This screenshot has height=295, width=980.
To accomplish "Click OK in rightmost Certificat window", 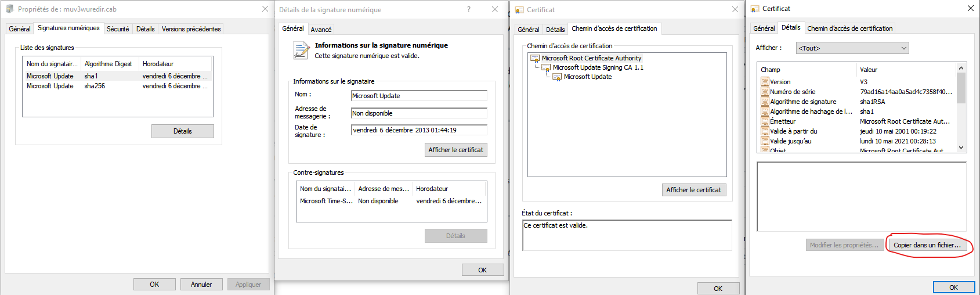I will (954, 287).
